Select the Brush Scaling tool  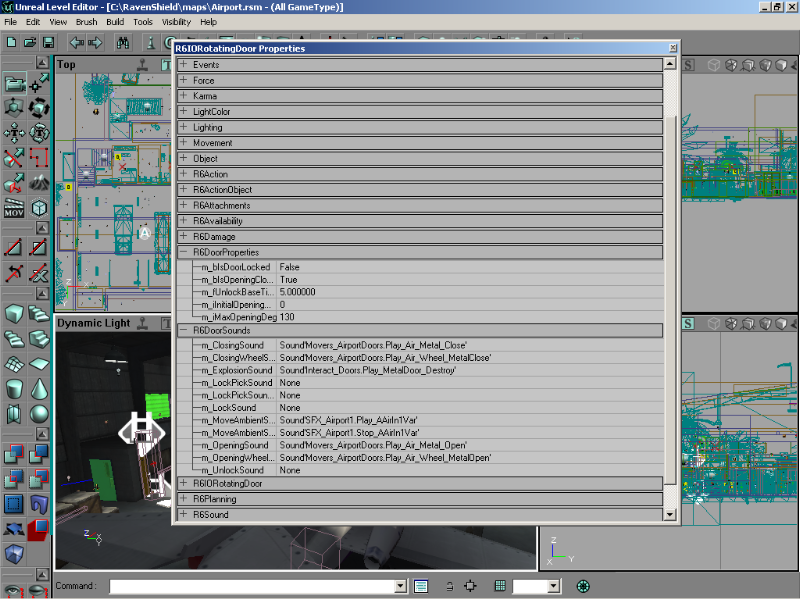tap(14, 108)
